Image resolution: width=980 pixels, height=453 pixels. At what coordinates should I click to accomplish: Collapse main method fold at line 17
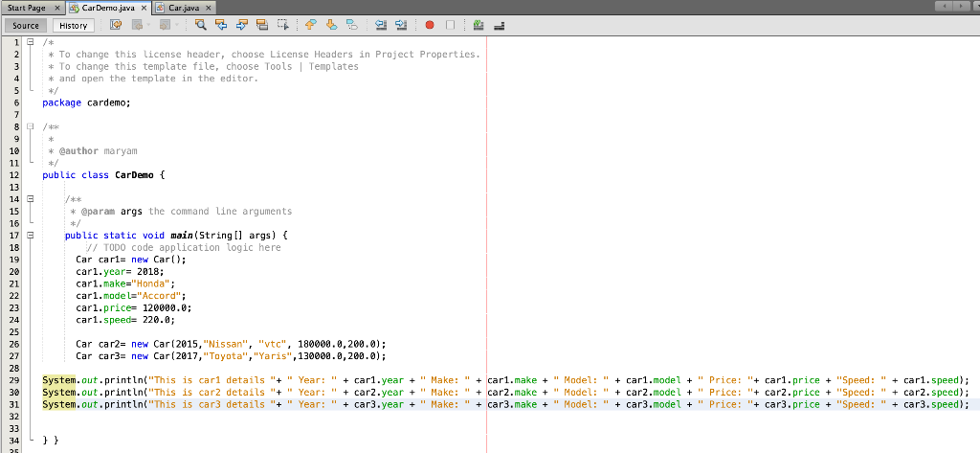click(30, 236)
